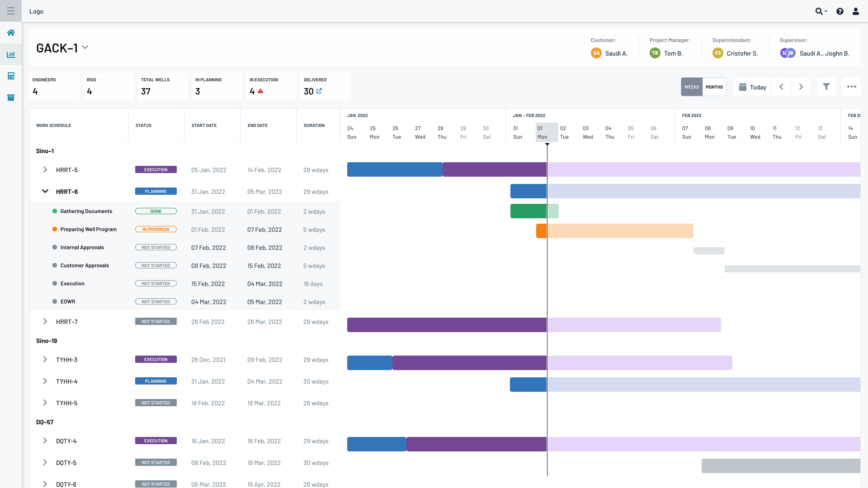Click Gathering Documents green Gantt bar

[528, 211]
